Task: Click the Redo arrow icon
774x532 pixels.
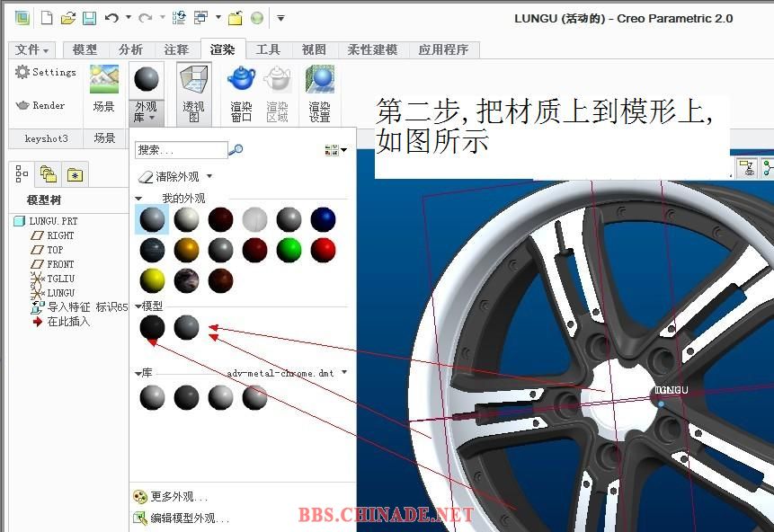Action: [x=145, y=18]
